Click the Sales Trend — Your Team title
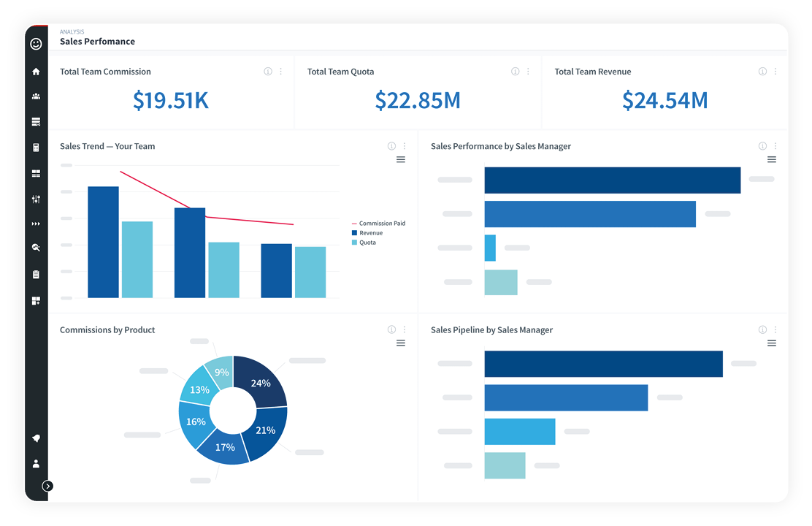812x526 pixels. [x=107, y=146]
